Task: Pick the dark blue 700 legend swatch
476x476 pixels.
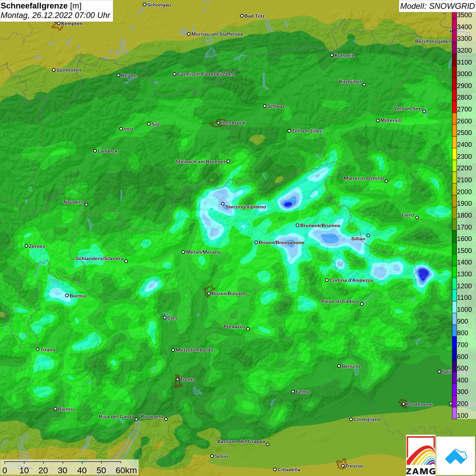Action: tap(454, 342)
